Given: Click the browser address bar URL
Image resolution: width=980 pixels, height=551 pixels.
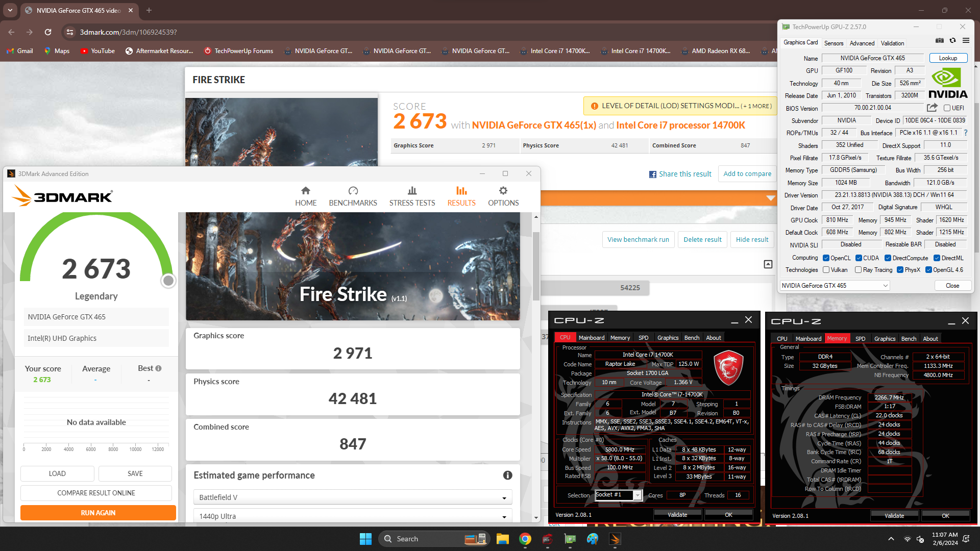Looking at the screenshot, I should [x=128, y=32].
